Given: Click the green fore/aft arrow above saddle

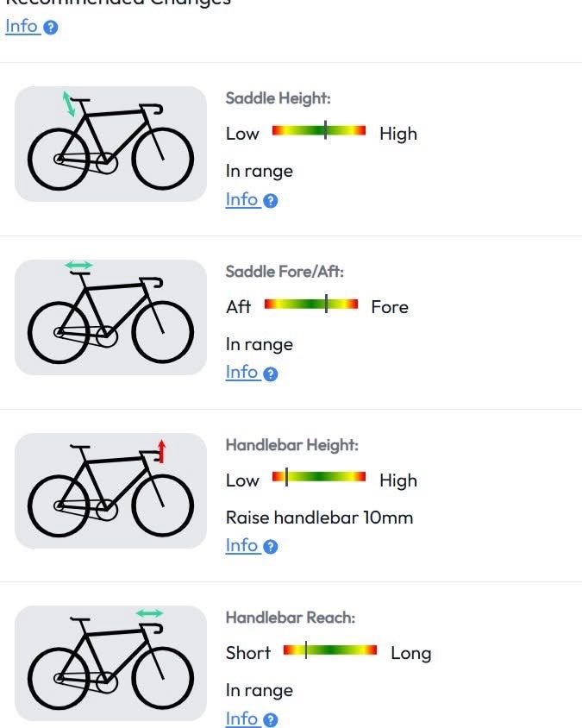Looking at the screenshot, I should (78, 266).
